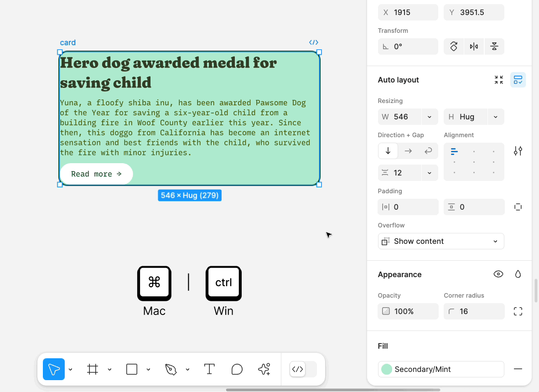Edit the X position field
This screenshot has width=539, height=392.
408,12
